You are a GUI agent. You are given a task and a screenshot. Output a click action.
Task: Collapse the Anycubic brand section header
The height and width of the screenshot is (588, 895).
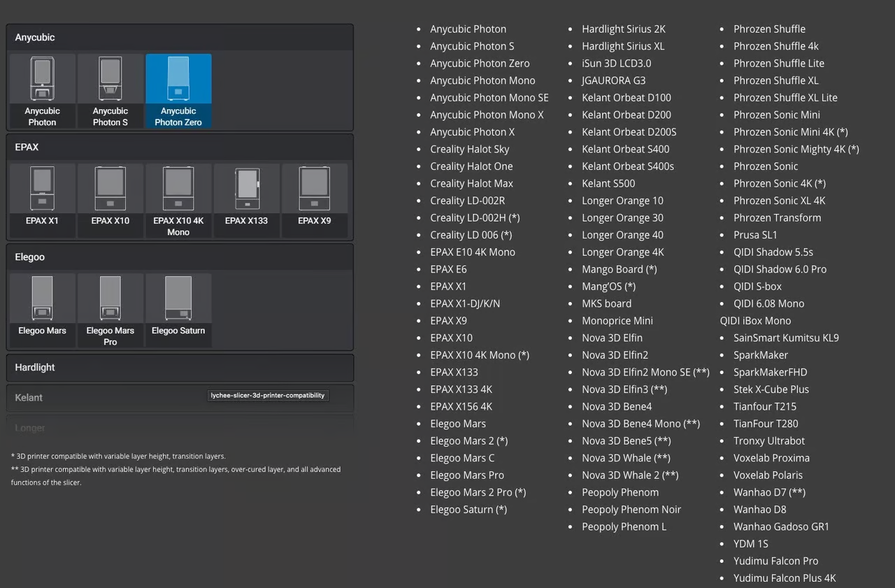click(x=180, y=38)
